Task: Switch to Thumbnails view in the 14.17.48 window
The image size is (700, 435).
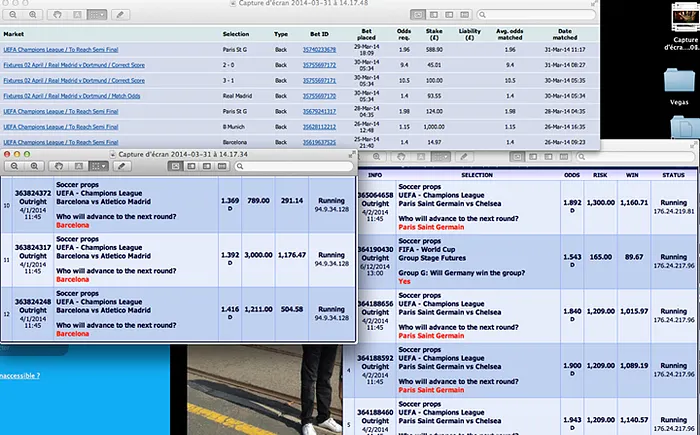Action: coord(433,15)
